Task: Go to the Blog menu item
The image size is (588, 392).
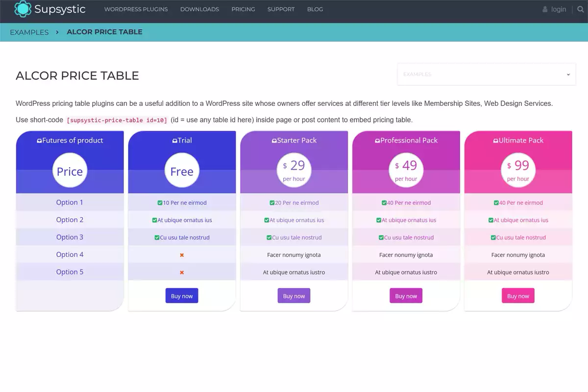Action: [315, 9]
